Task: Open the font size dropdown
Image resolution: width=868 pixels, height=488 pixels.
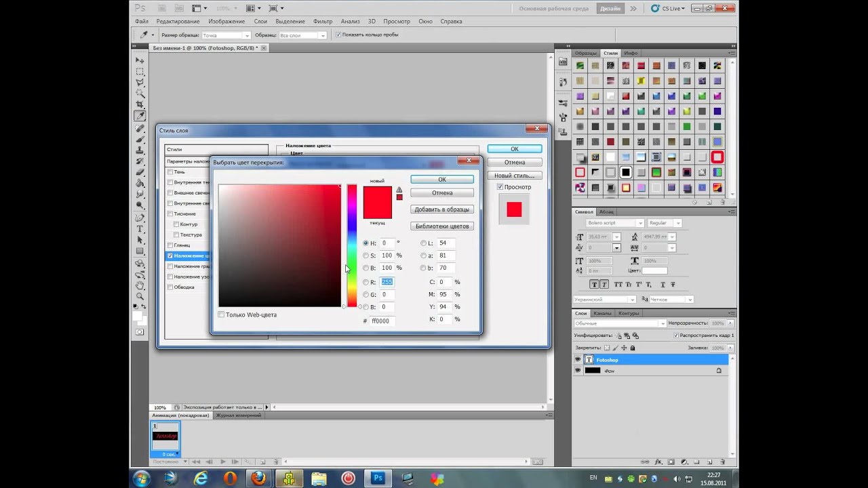Action: pos(616,237)
